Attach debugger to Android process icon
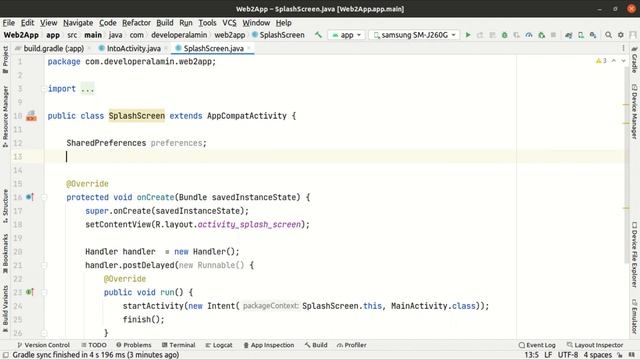This screenshot has height=360, width=640. click(541, 35)
